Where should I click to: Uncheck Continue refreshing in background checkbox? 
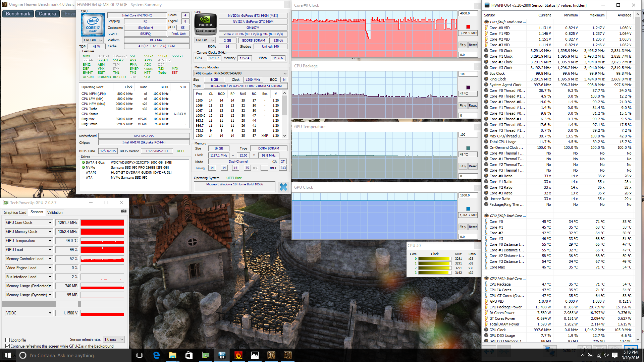(8, 346)
